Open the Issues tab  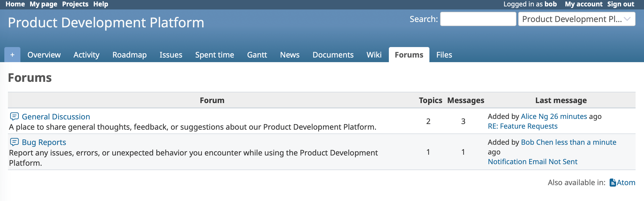pyautogui.click(x=171, y=55)
